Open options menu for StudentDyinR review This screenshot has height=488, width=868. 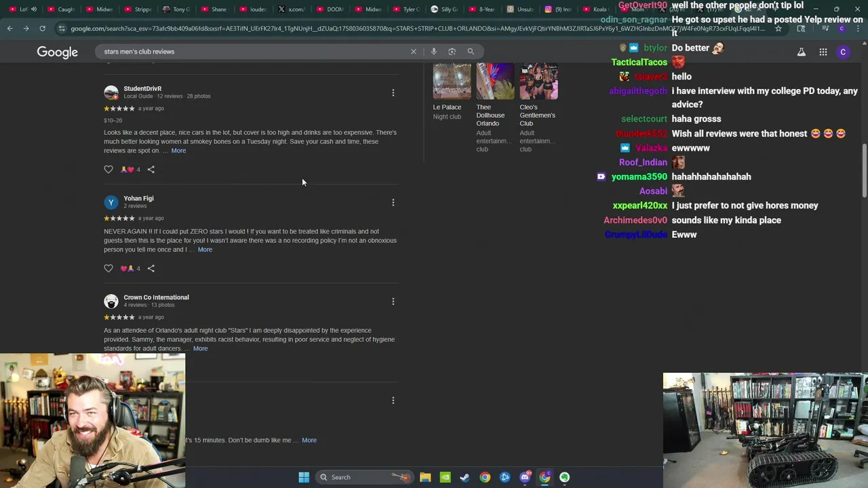coord(393,93)
